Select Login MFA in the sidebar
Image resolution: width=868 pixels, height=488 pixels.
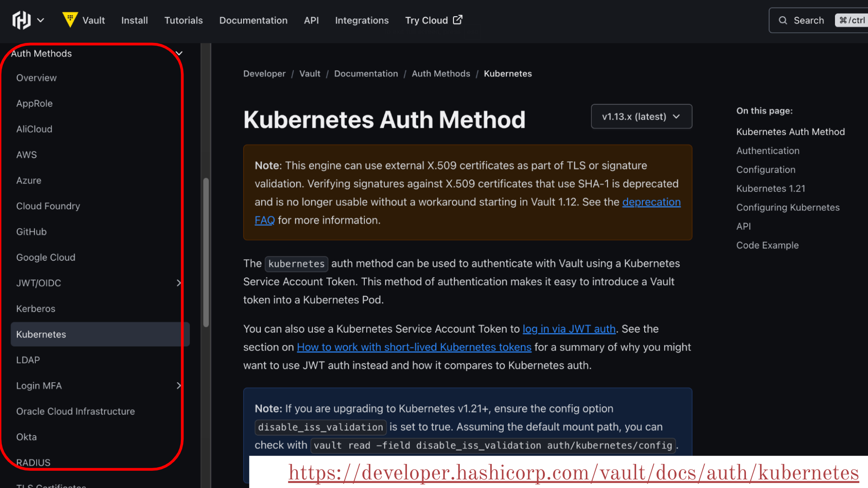[x=39, y=385]
